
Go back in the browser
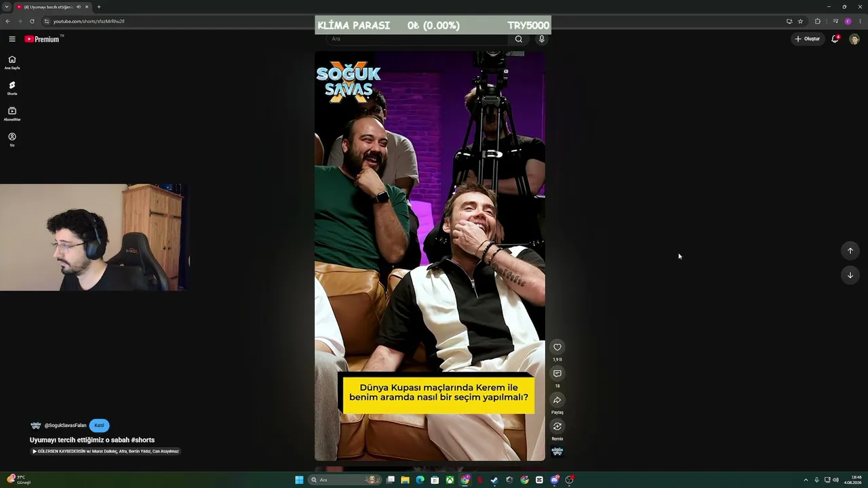coord(7,21)
